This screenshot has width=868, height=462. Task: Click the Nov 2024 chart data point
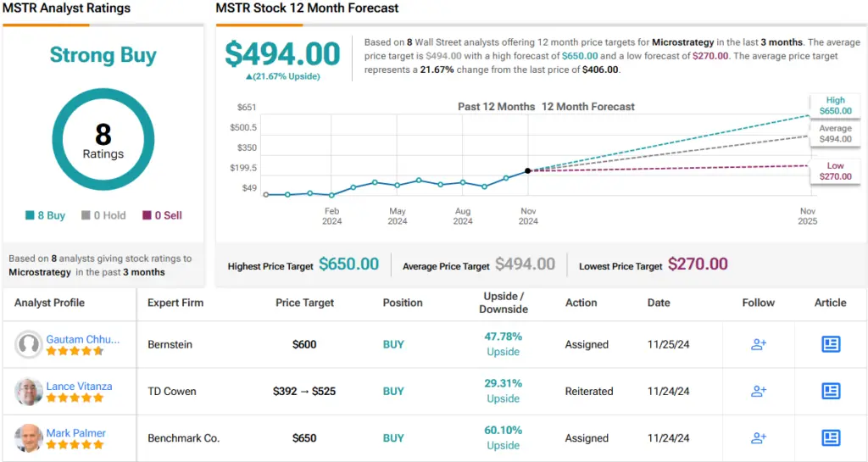(x=527, y=171)
